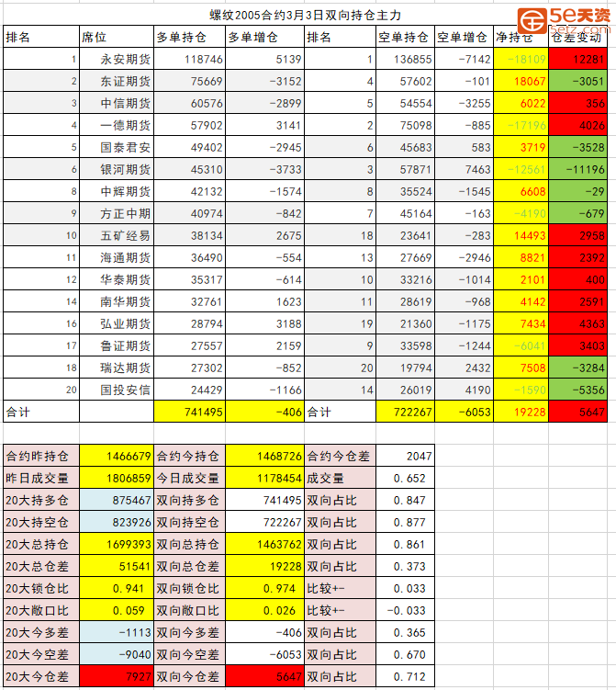Click the 银河期货 seat cell

point(117,169)
